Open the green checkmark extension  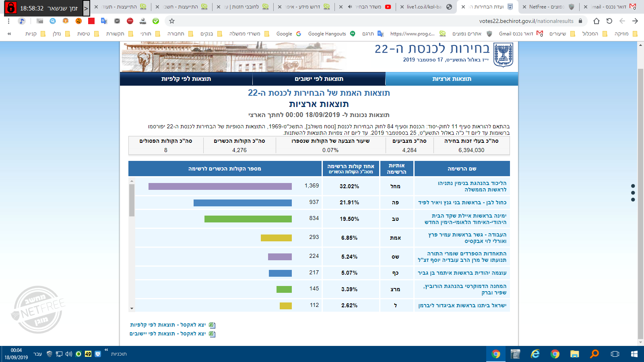[x=156, y=21]
